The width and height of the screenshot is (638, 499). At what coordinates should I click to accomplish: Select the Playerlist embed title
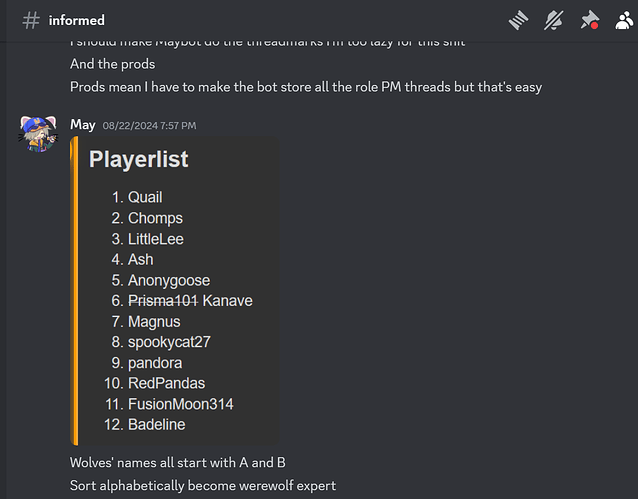click(138, 159)
